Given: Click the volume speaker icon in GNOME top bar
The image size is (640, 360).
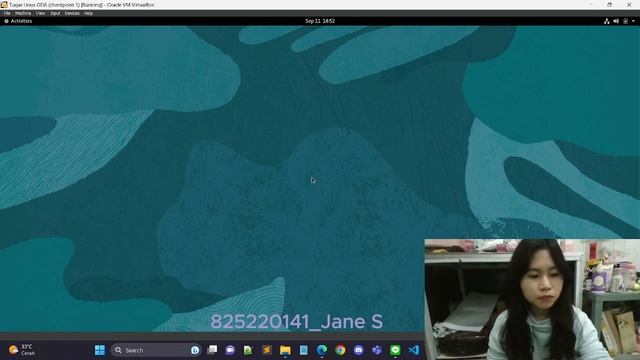Looking at the screenshot, I should [x=616, y=21].
